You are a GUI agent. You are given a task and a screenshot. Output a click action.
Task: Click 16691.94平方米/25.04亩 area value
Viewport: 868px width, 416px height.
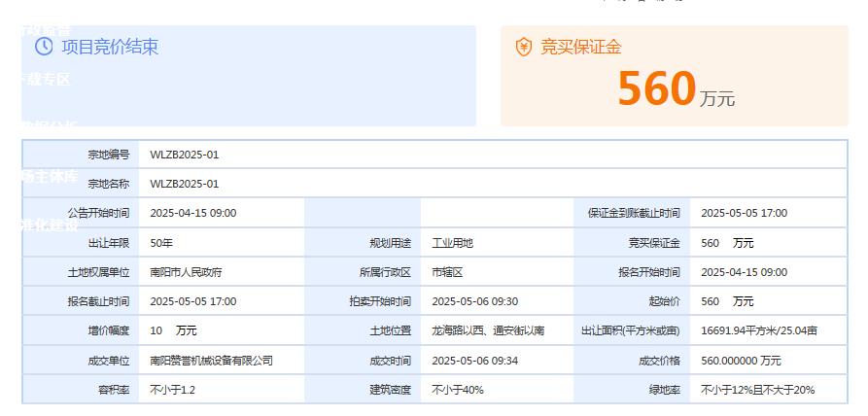[759, 330]
